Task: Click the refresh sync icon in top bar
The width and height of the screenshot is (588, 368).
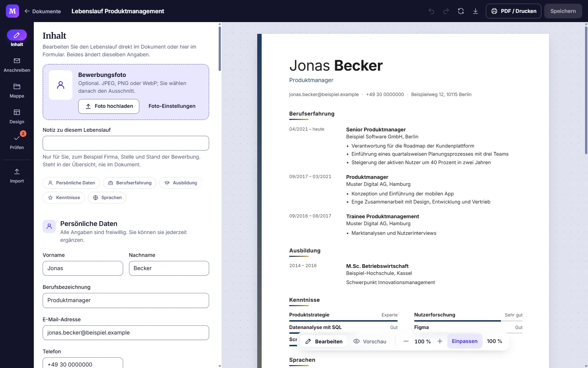Action: [x=461, y=11]
